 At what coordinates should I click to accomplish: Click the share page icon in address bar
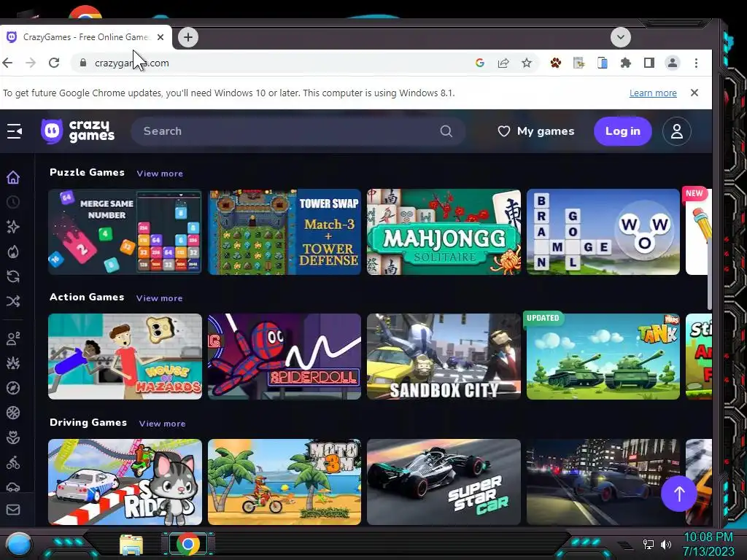click(x=503, y=63)
